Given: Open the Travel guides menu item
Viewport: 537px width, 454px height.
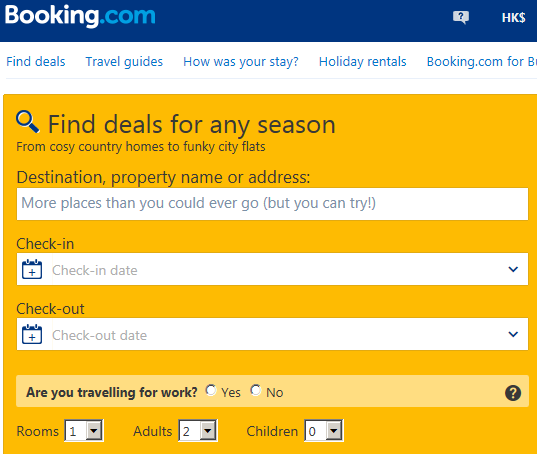Looking at the screenshot, I should click(124, 62).
